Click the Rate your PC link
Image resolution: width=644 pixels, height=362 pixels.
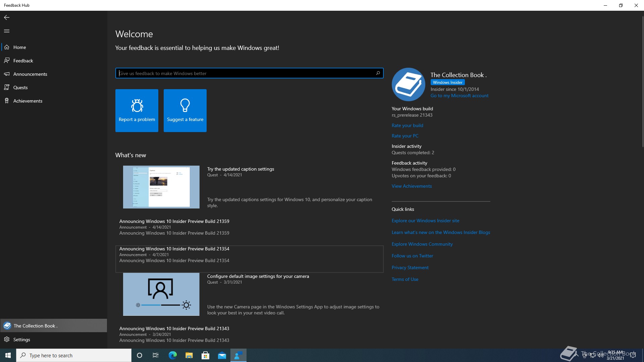[x=405, y=136]
